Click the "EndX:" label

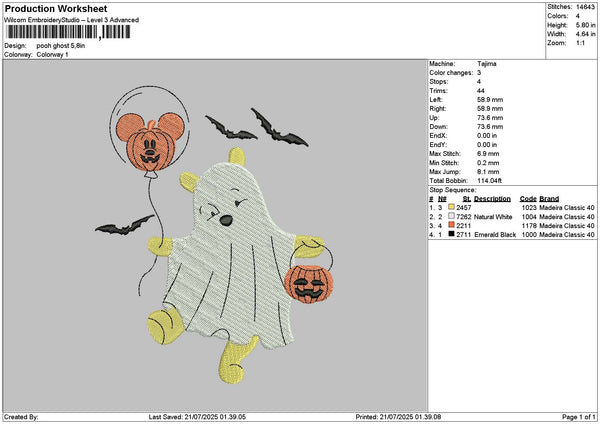pyautogui.click(x=438, y=136)
